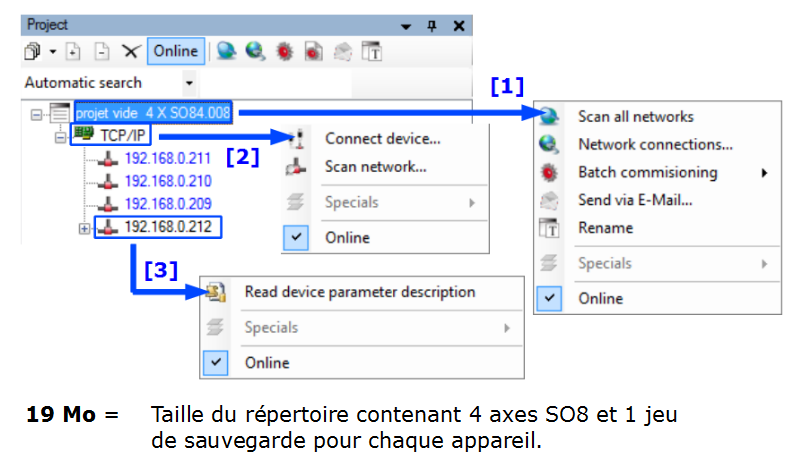This screenshot has height=467, width=805.
Task: Open Batch commisioning submenu
Action: tap(647, 172)
